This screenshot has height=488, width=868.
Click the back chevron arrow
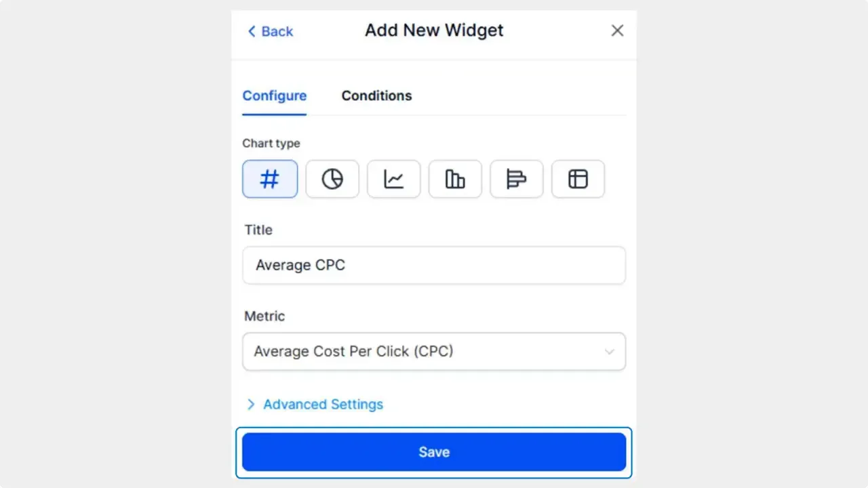click(251, 31)
